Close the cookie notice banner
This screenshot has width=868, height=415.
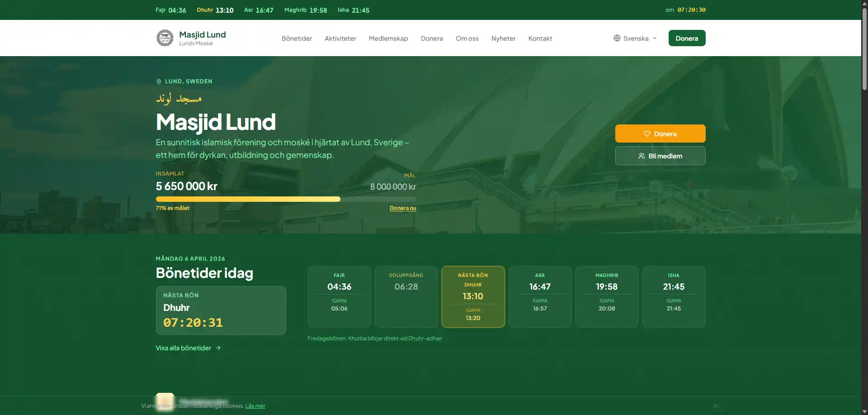pos(715,406)
